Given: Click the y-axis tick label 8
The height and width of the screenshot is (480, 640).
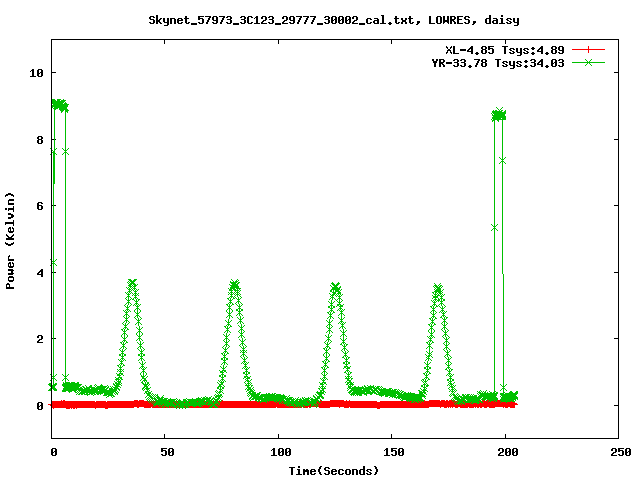Looking at the screenshot, I should click(x=40, y=140).
